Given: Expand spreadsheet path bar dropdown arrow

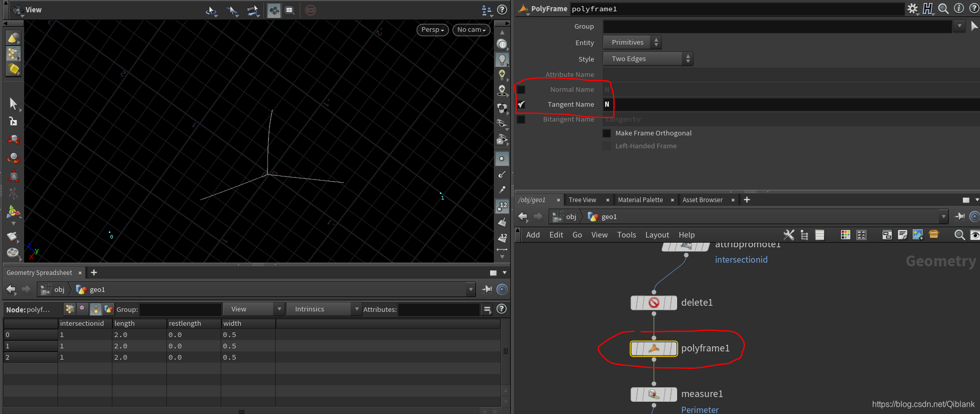Looking at the screenshot, I should [x=471, y=290].
